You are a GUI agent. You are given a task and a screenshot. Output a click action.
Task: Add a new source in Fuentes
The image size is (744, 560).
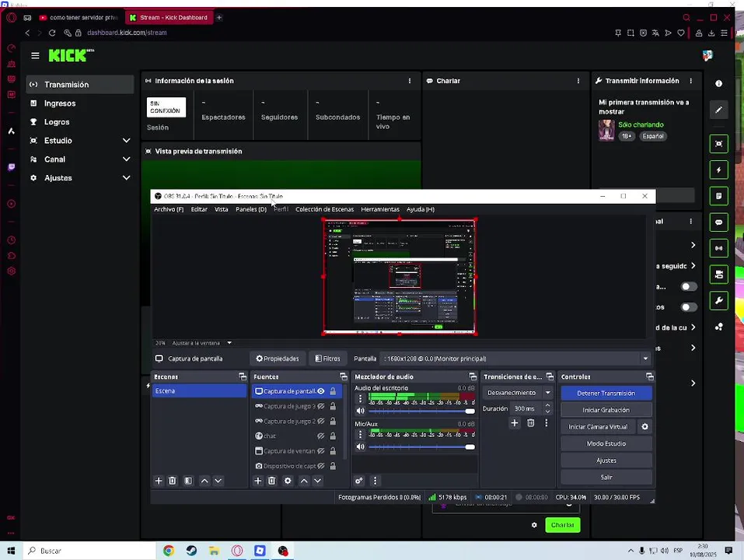tap(257, 481)
